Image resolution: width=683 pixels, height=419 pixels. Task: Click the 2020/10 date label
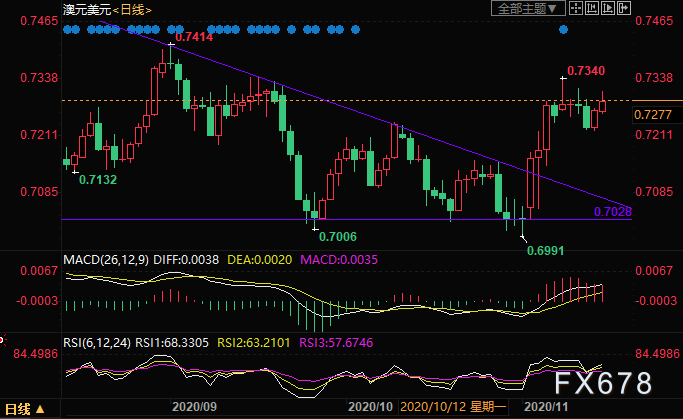click(370, 407)
